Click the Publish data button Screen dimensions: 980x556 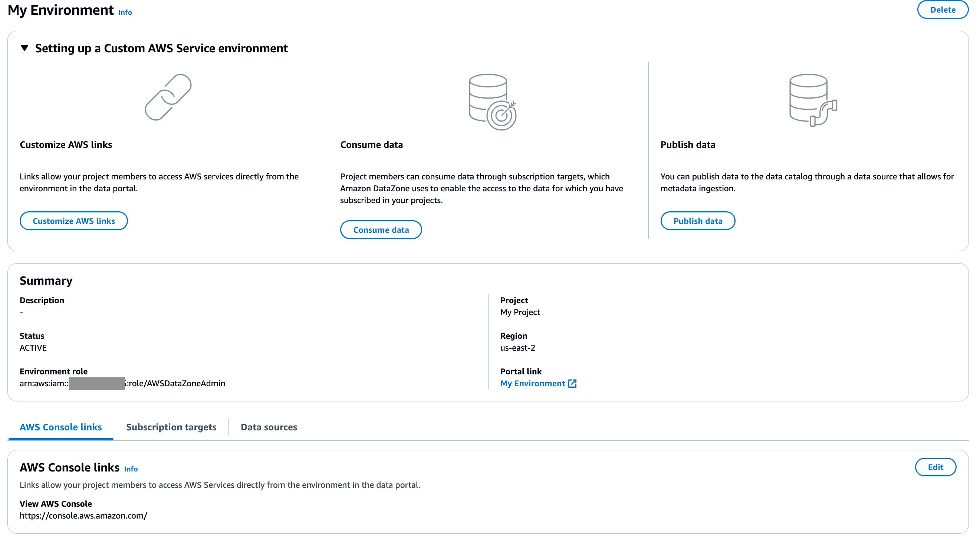pos(697,221)
